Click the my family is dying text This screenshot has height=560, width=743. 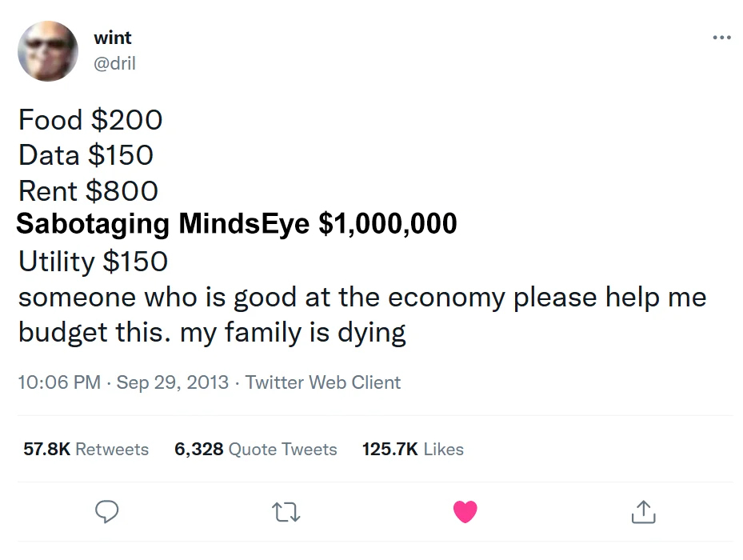293,332
